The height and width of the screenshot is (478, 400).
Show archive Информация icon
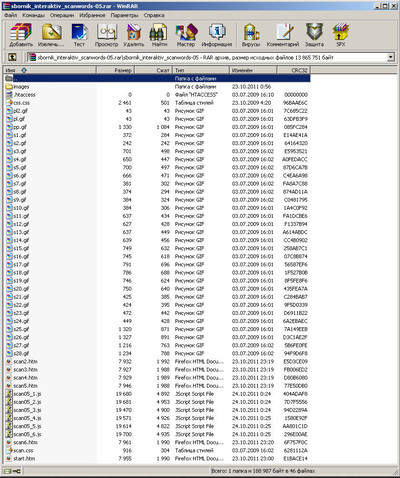217,35
